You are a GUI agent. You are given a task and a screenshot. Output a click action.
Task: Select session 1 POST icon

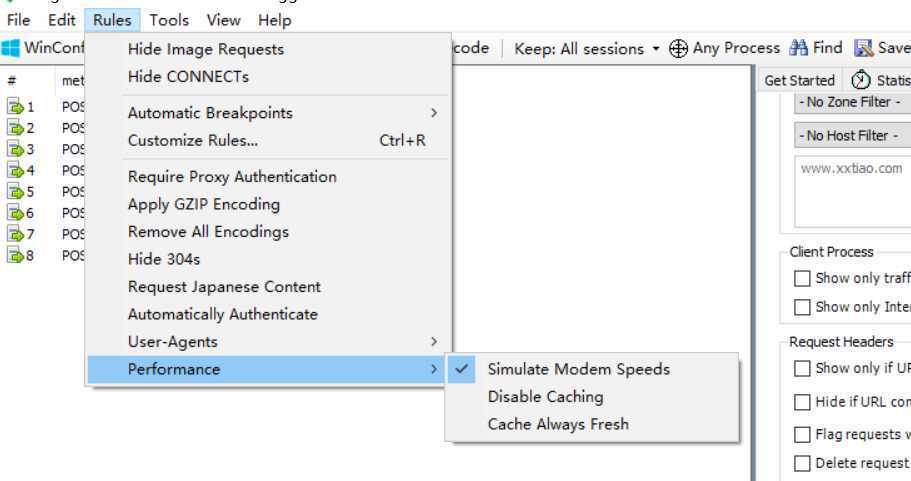click(x=15, y=107)
